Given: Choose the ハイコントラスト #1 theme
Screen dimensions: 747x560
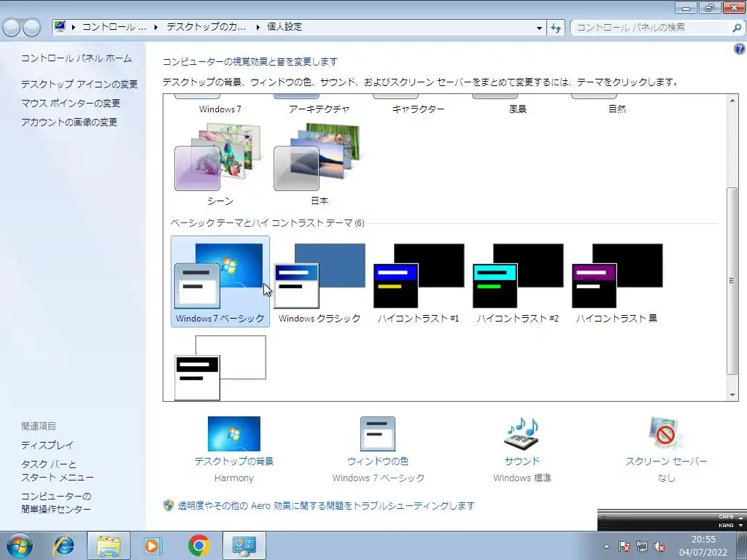Looking at the screenshot, I should coord(418,281).
